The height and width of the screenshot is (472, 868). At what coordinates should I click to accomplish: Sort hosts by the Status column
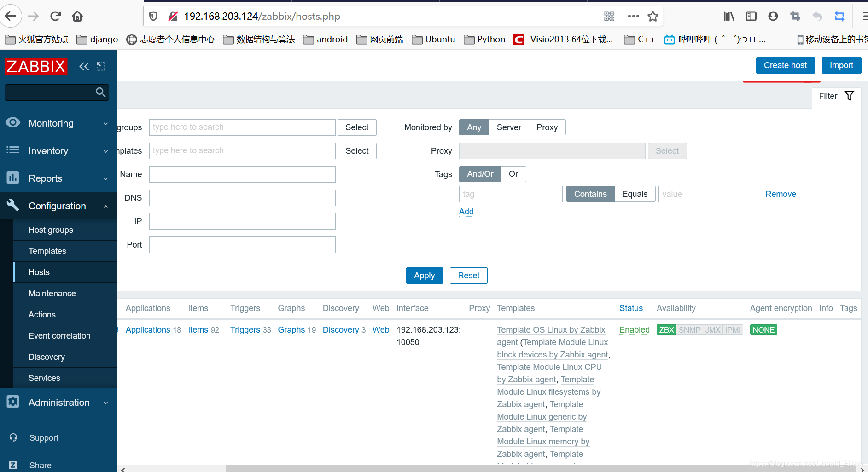coord(631,308)
